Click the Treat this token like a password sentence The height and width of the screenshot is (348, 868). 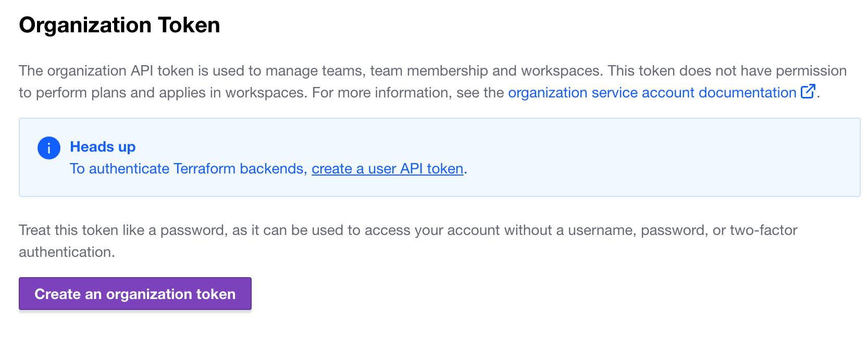click(408, 241)
